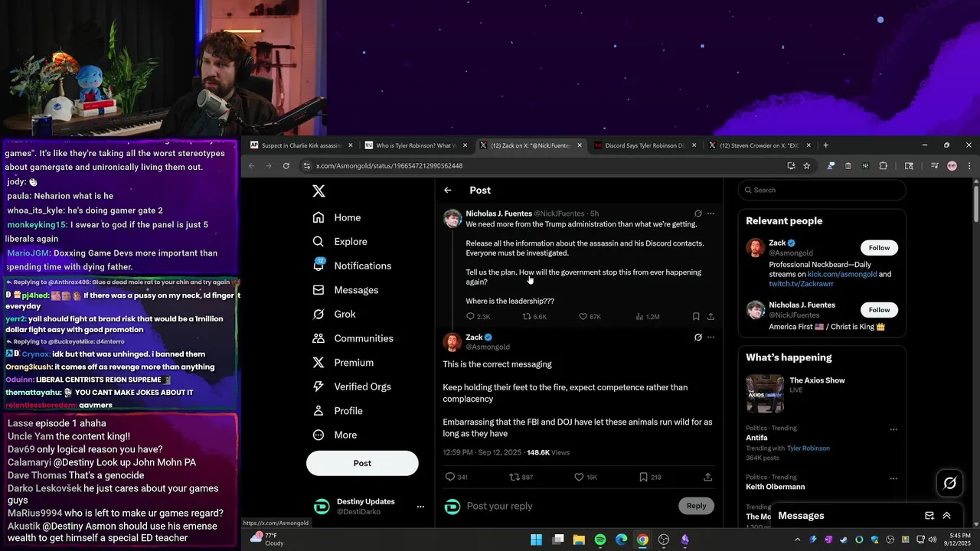Click the Windows Start button
Viewport: 980px width, 551px height.
(537, 540)
